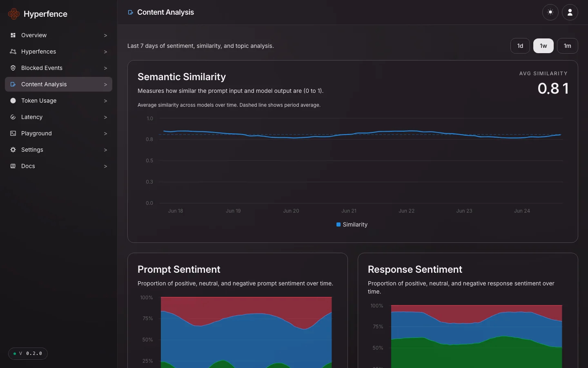Click the Jun 21 axis label

pos(349,211)
